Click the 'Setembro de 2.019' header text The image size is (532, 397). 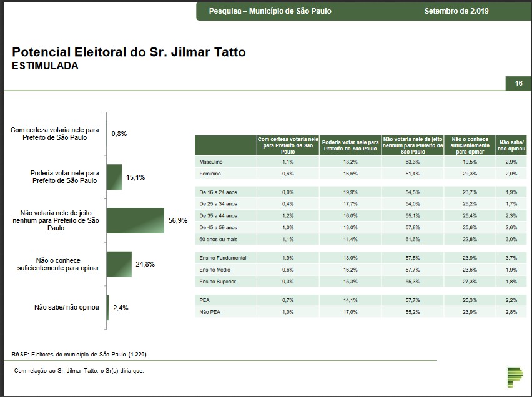click(456, 11)
